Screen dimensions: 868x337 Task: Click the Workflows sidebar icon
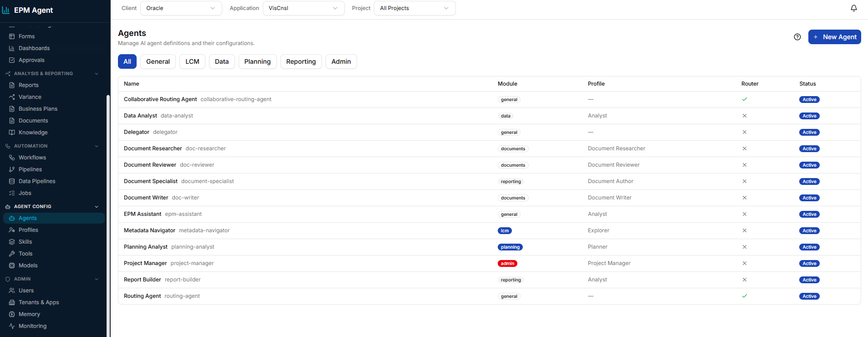click(12, 158)
